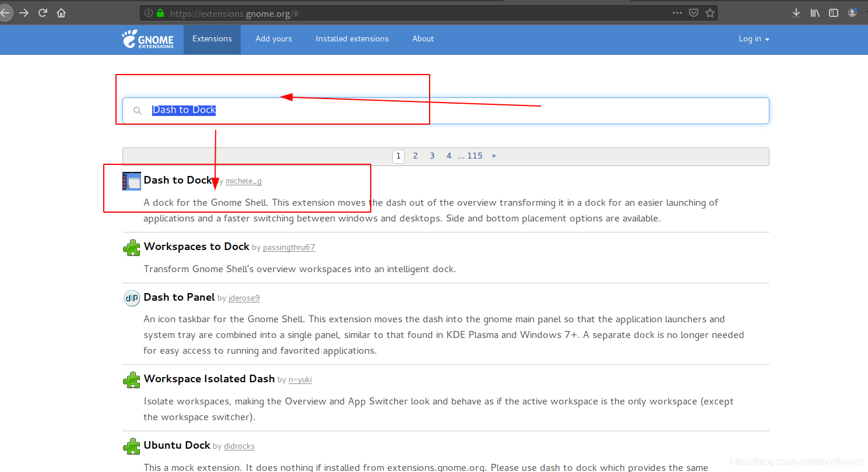The image size is (868, 472).
Task: Select results page 1
Action: (398, 156)
